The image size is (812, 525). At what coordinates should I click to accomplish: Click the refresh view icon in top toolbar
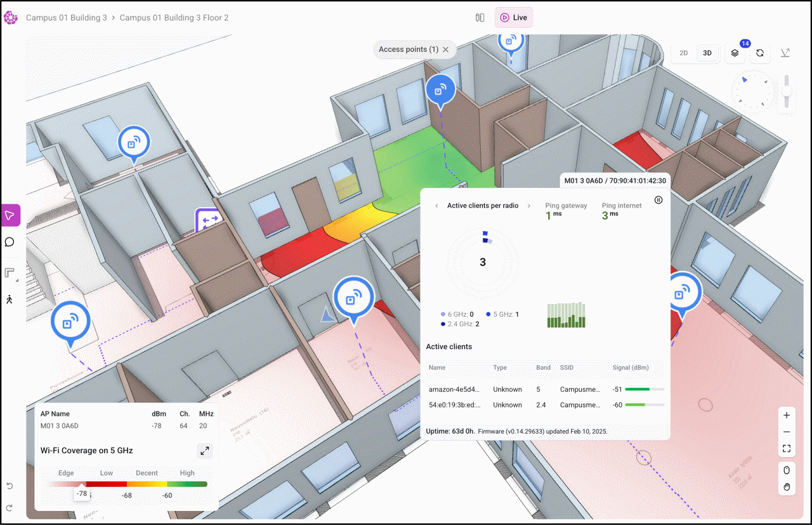click(760, 53)
